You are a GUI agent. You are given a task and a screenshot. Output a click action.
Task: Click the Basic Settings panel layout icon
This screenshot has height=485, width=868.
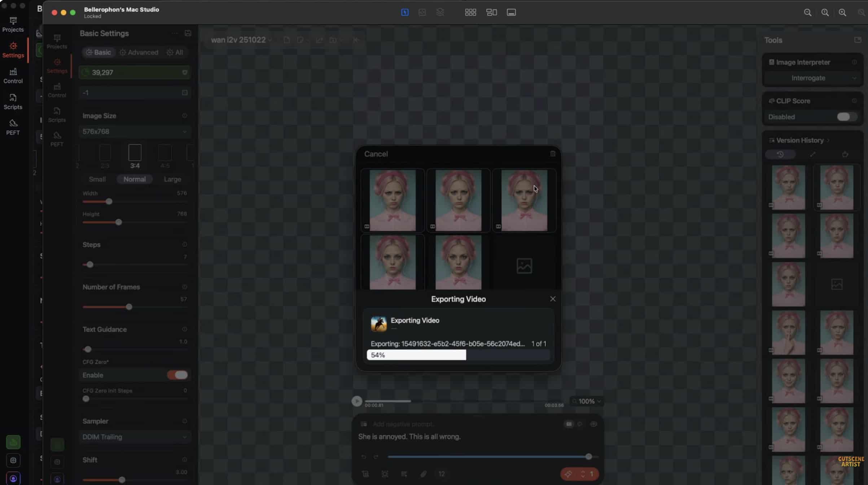(188, 33)
